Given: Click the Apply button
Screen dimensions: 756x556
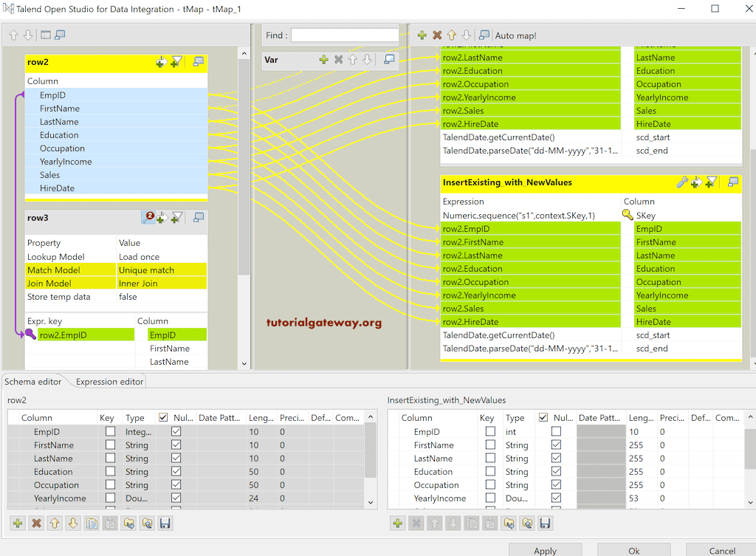Looking at the screenshot, I should pos(546,551).
